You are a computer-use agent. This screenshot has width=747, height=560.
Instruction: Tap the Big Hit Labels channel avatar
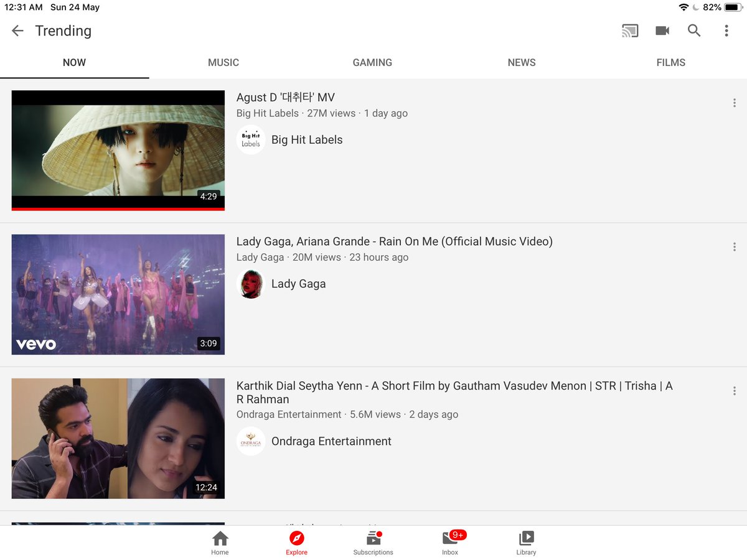251,140
